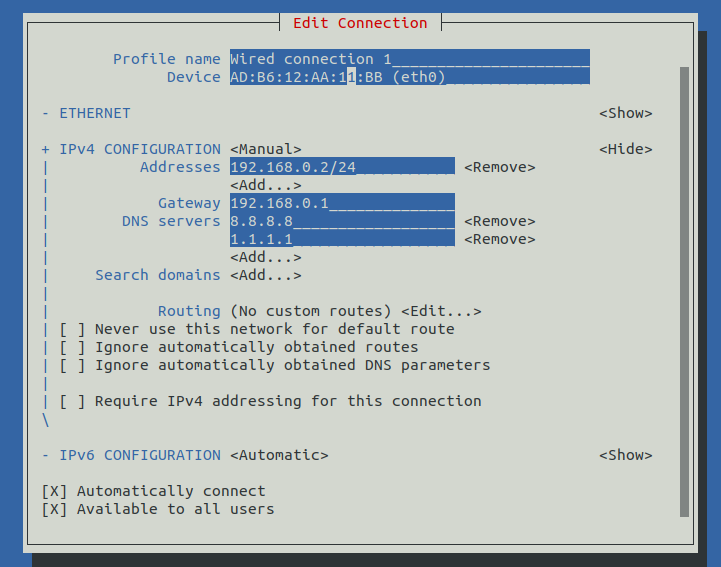Edit the 192.168.0.2/24 address field
The width and height of the screenshot is (721, 567).
click(343, 167)
